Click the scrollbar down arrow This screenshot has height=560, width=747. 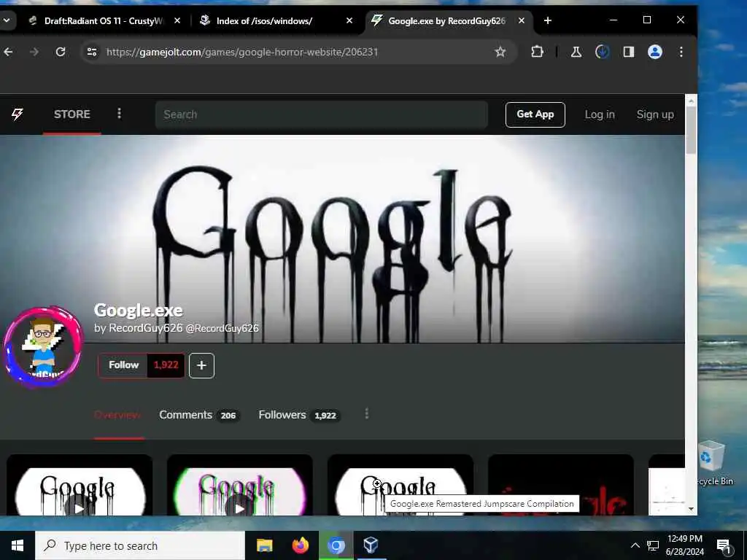692,509
